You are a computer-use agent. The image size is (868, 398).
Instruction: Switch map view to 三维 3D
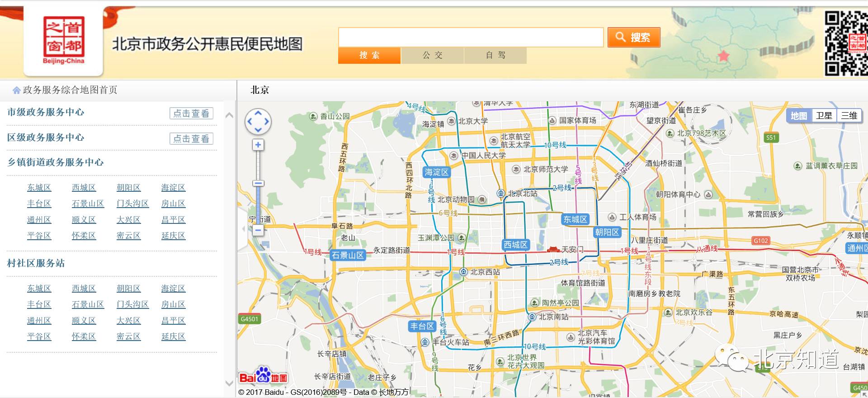coord(849,116)
